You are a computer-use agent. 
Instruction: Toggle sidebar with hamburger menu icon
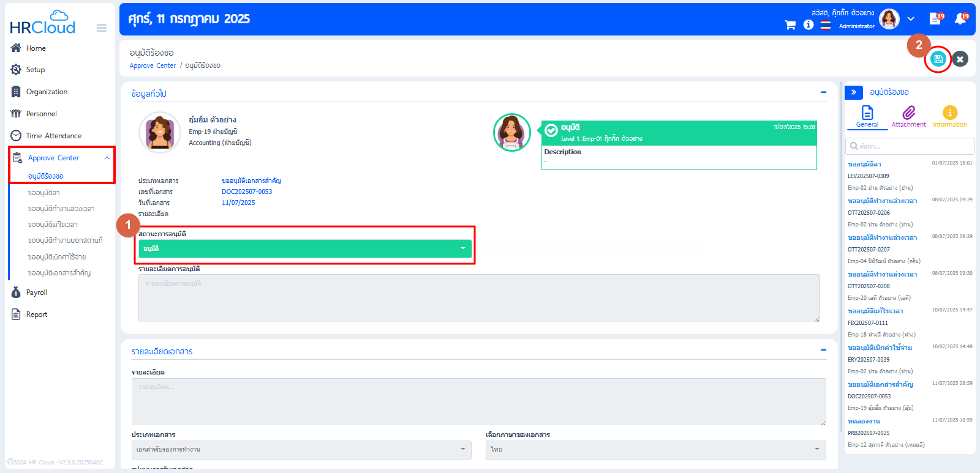102,28
